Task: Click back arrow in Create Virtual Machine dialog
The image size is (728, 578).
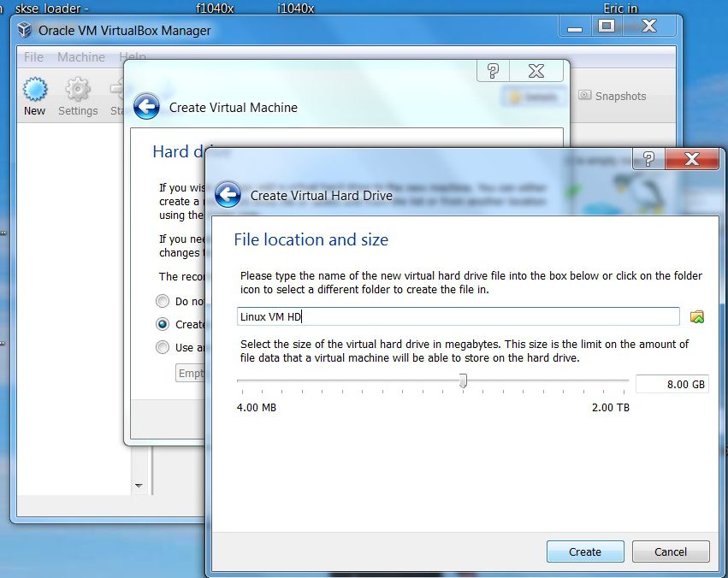Action: point(147,107)
